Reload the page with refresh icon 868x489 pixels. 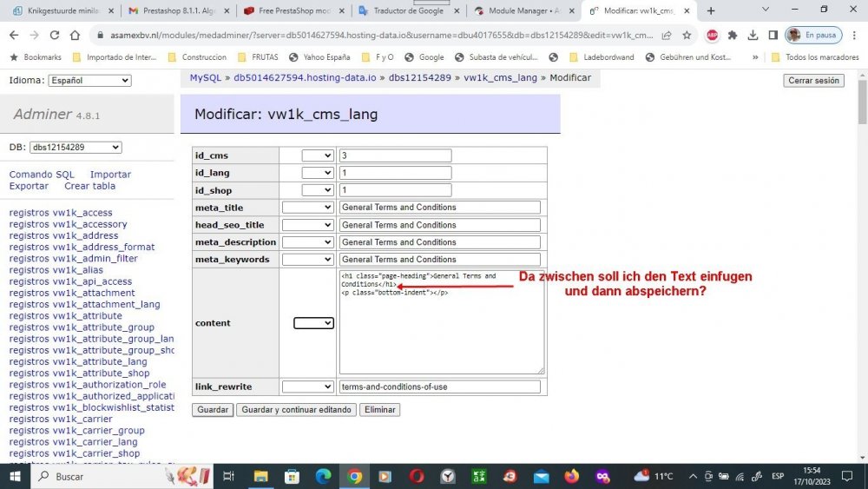pos(54,35)
